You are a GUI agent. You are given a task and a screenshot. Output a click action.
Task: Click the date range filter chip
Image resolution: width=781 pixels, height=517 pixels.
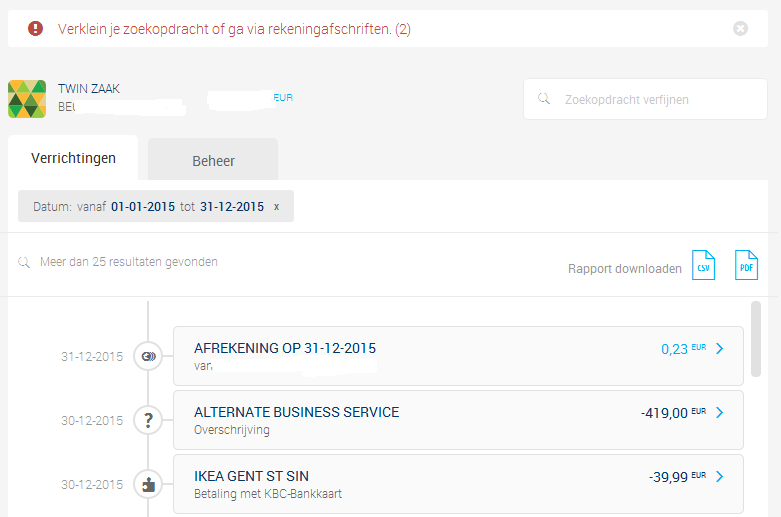coord(150,207)
